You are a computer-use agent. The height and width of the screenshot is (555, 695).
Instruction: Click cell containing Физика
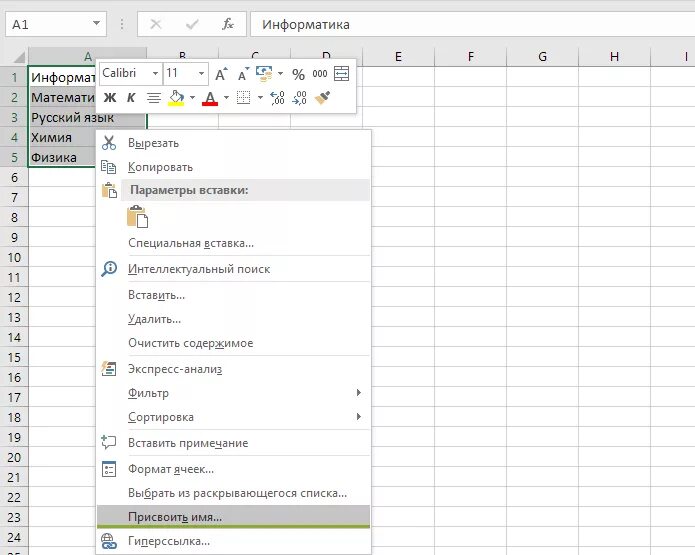tap(62, 157)
